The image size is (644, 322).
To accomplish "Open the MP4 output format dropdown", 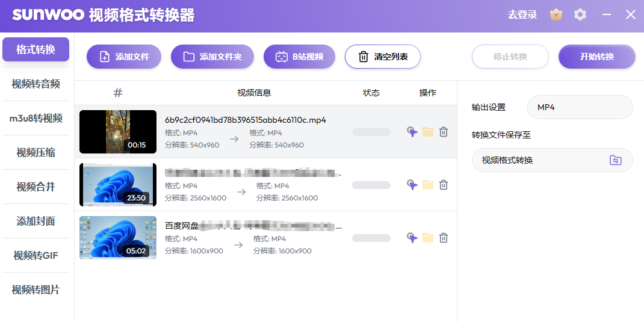I will (x=580, y=107).
